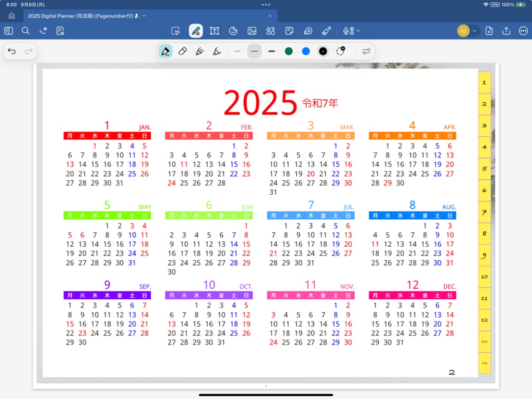The height and width of the screenshot is (399, 532).
Task: Open the Elements sticker tool
Action: [x=233, y=31]
